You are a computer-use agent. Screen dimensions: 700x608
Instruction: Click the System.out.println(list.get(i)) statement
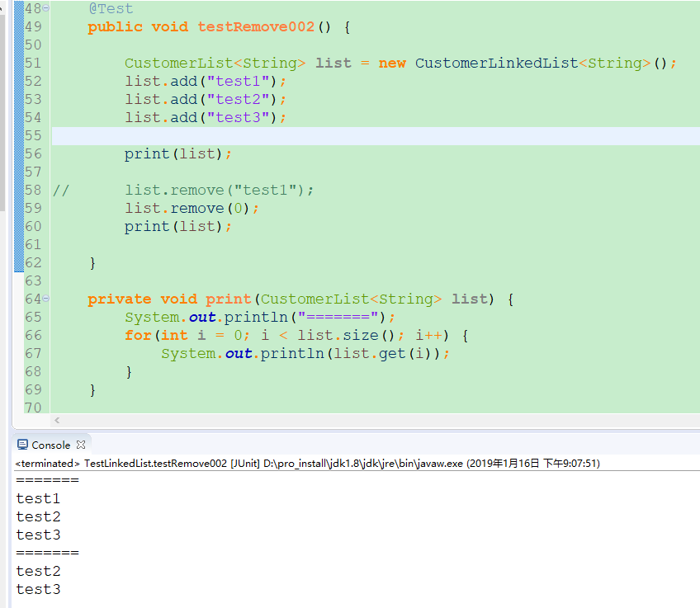pos(305,354)
